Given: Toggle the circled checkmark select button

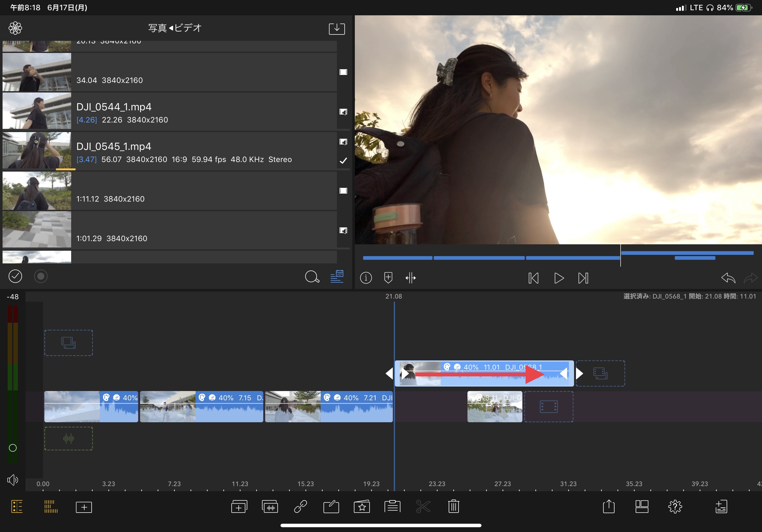Looking at the screenshot, I should coord(15,276).
